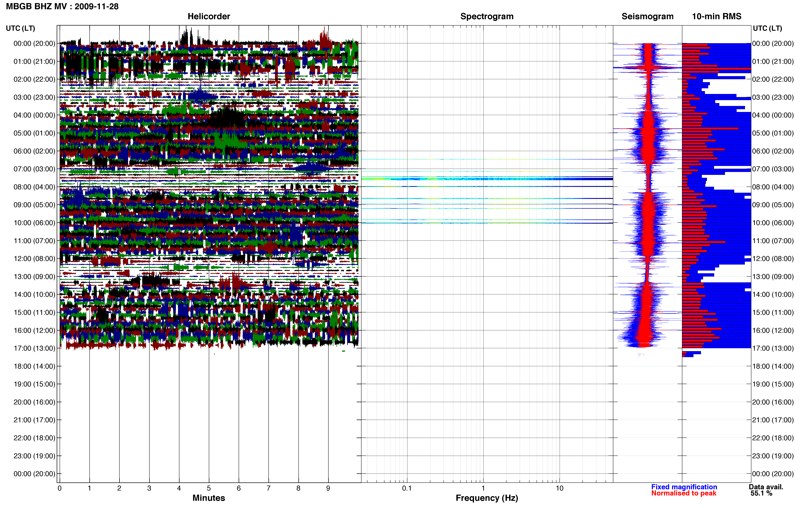Screen dimensions: 812x508
Task: Click minute tick '5' on helicorder axis
Action: tap(209, 488)
